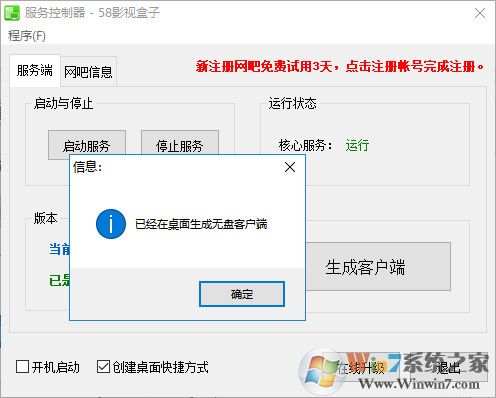Switch to the 服务端 tab

[35, 71]
